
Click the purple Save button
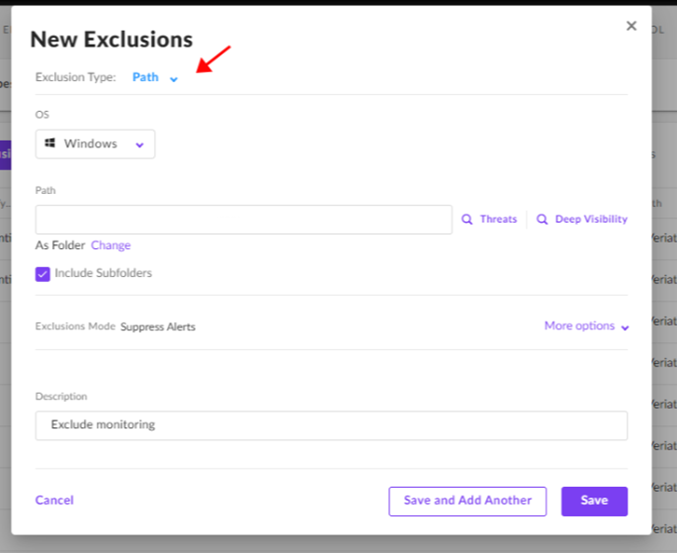595,501
